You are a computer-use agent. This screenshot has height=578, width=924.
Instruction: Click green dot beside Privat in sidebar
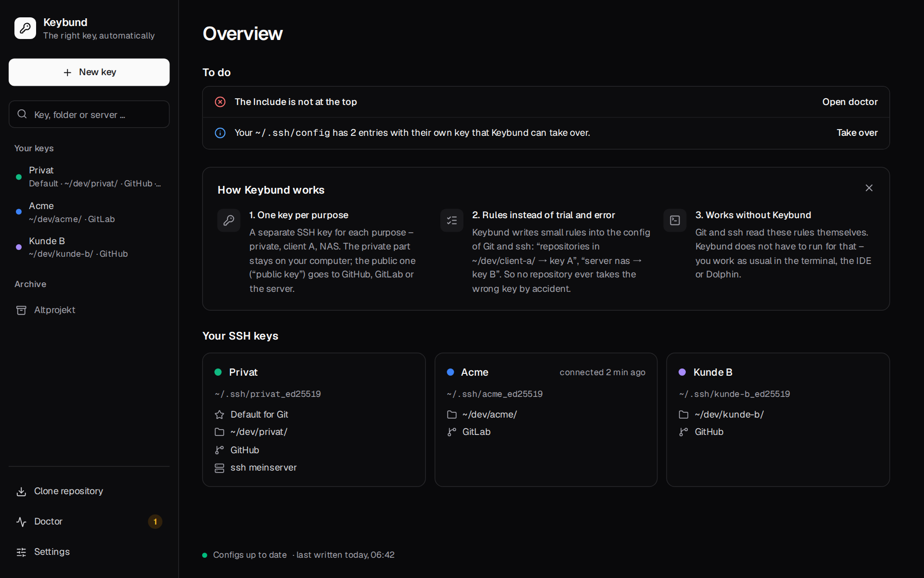pos(19,177)
